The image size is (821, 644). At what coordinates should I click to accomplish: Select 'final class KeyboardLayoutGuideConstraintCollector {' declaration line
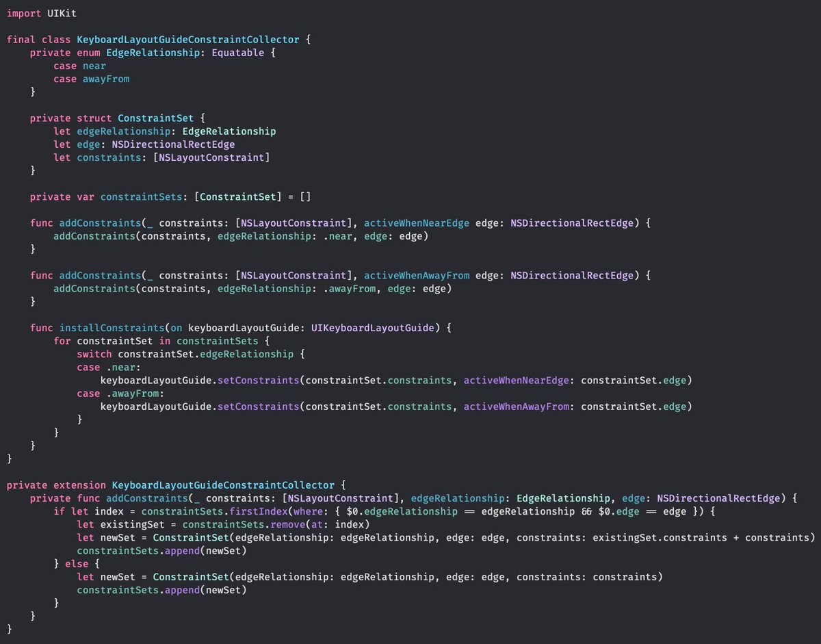click(x=159, y=40)
